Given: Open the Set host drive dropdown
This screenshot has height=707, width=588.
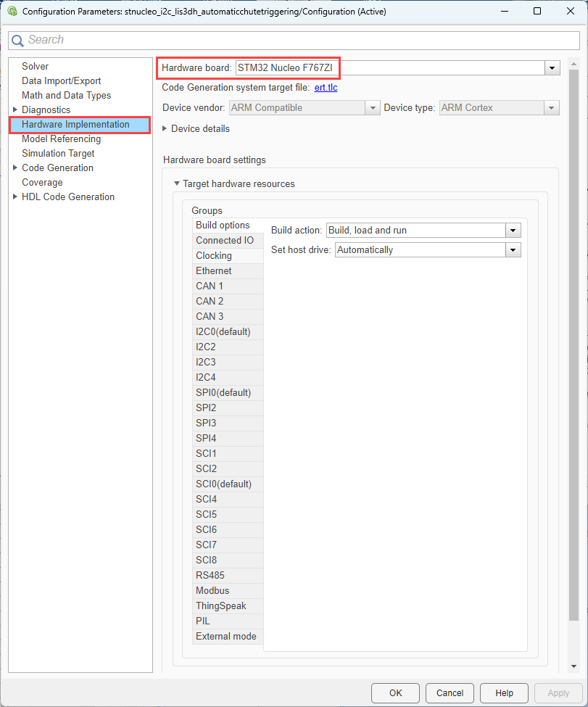Looking at the screenshot, I should [x=513, y=249].
